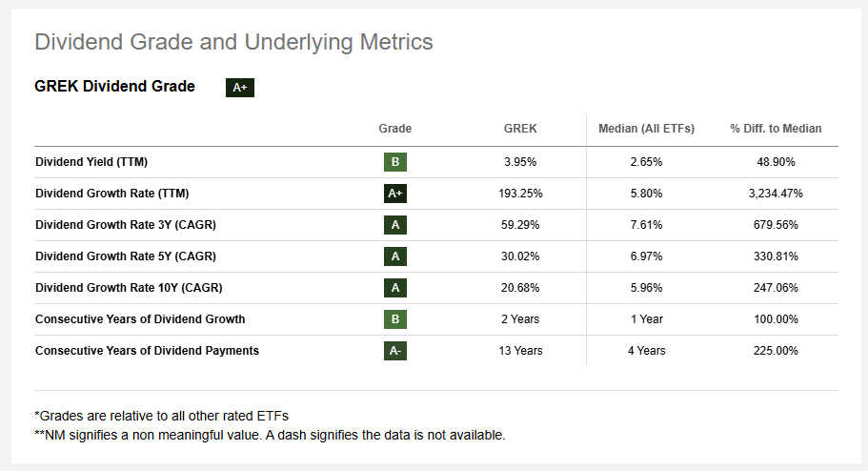The height and width of the screenshot is (471, 868).
Task: Click the A- badge for Consecutive Years of Dividend Payments
Action: click(x=395, y=351)
